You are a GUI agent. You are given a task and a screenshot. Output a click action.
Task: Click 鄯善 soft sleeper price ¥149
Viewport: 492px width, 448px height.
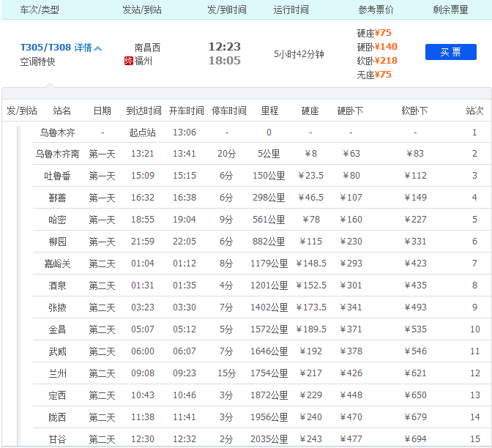[x=415, y=198]
